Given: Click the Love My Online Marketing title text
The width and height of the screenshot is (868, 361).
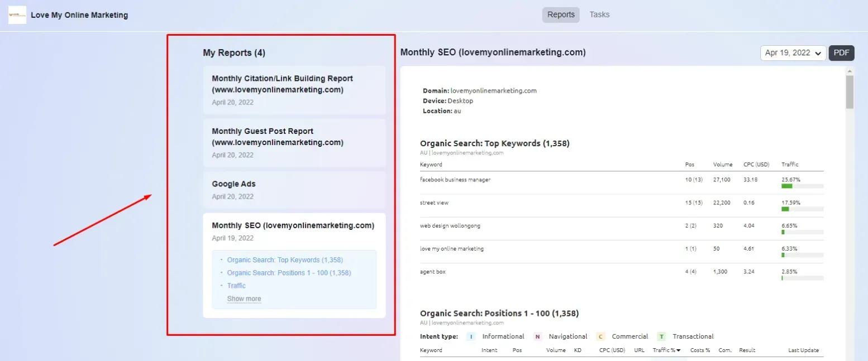Looking at the screenshot, I should 79,15.
